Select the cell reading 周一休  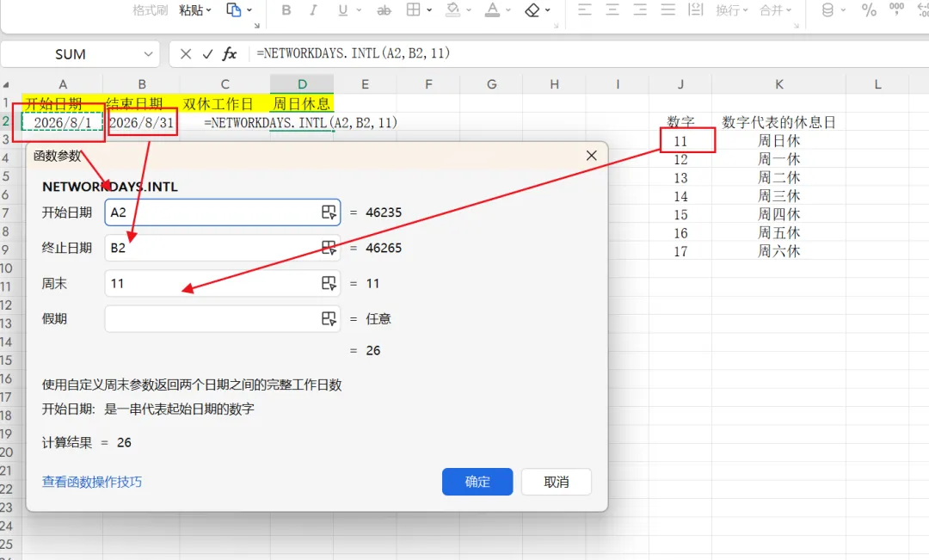coord(779,159)
